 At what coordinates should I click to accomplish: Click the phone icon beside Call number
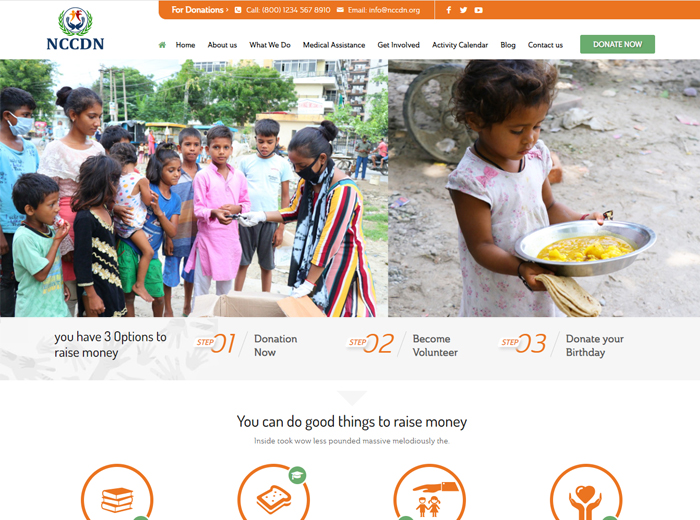238,10
